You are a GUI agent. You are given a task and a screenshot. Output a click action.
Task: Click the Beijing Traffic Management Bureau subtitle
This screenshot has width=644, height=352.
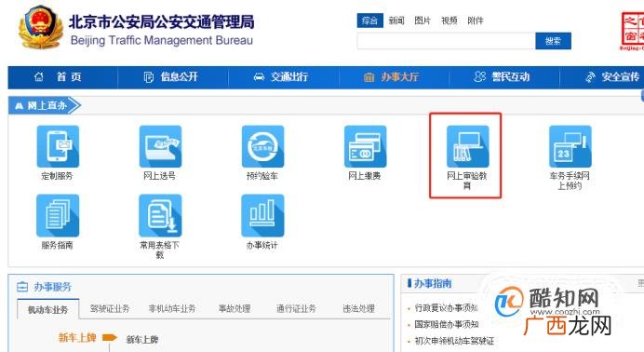click(162, 40)
